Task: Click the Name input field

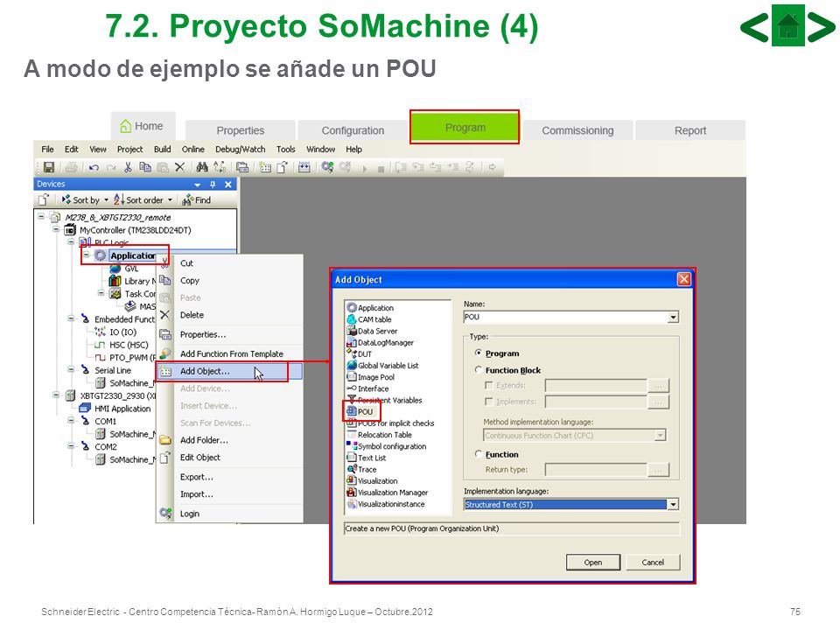Action: tap(566, 317)
